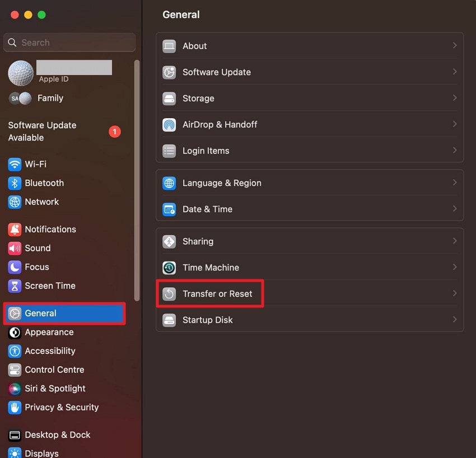476x458 pixels.
Task: Select Wi-Fi in the sidebar
Action: pos(35,164)
